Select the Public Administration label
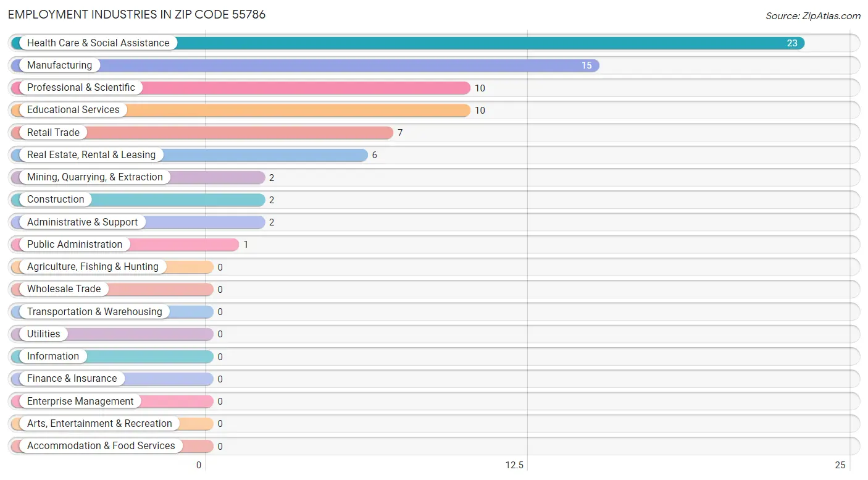 point(75,244)
